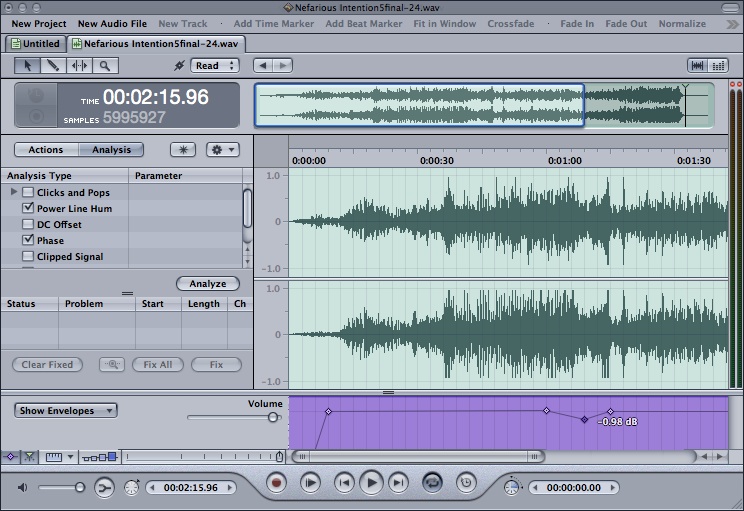This screenshot has height=511, width=744.
Task: Click the waveform overview thumbnail
Action: click(x=484, y=105)
